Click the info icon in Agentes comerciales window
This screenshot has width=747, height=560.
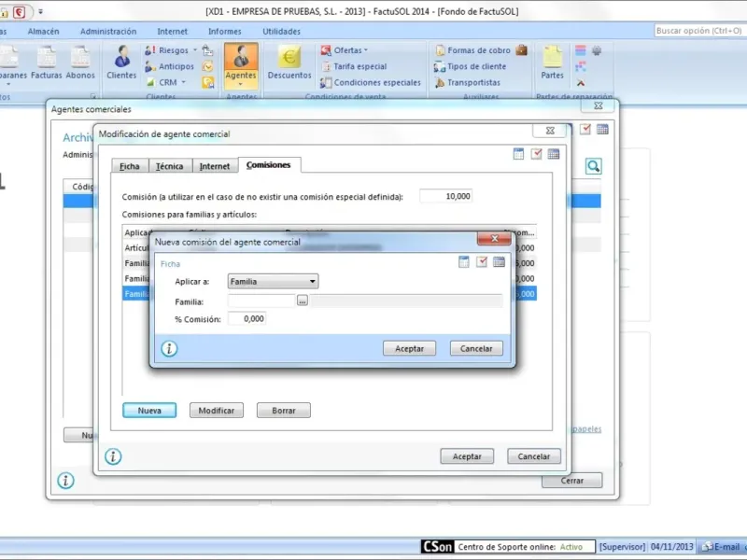[65, 481]
